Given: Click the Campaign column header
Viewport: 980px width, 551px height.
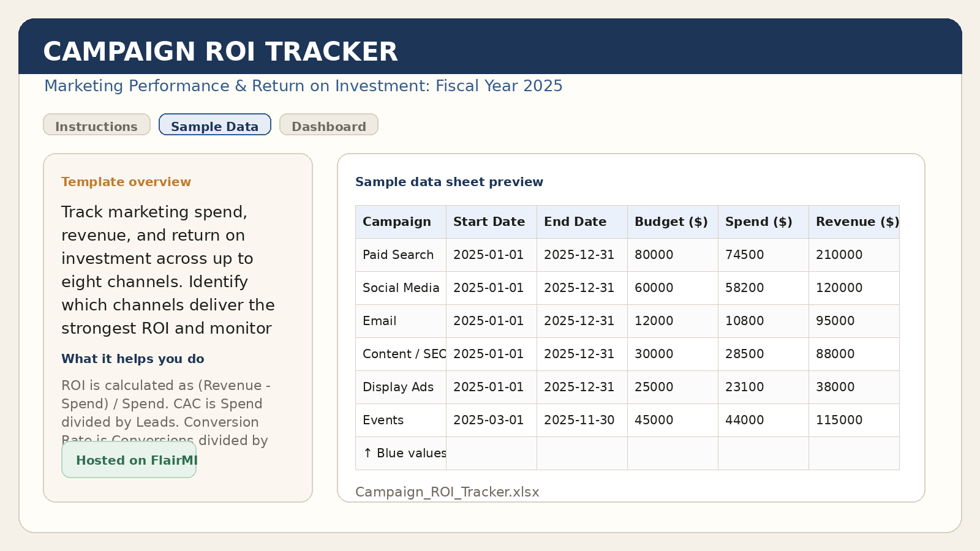Looking at the screenshot, I should tap(396, 222).
